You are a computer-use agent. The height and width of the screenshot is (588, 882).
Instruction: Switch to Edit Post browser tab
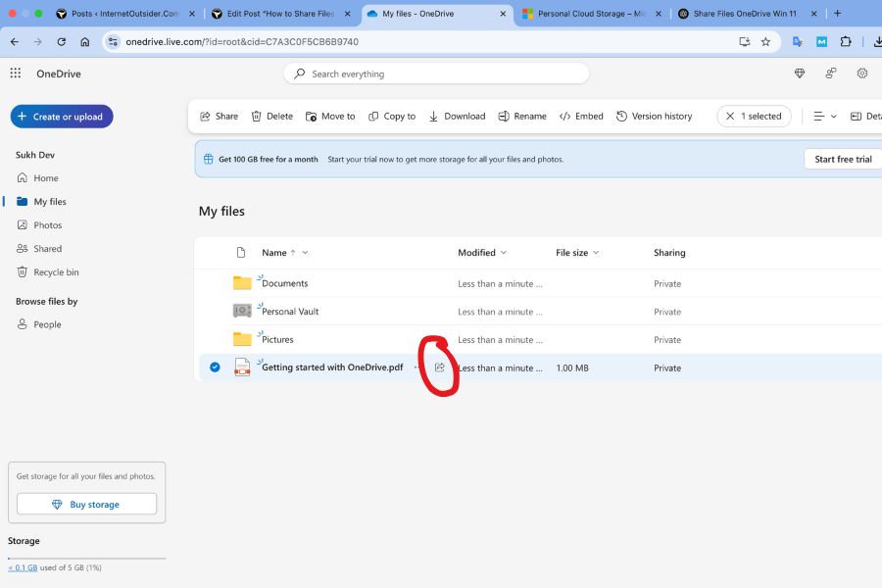(x=280, y=14)
